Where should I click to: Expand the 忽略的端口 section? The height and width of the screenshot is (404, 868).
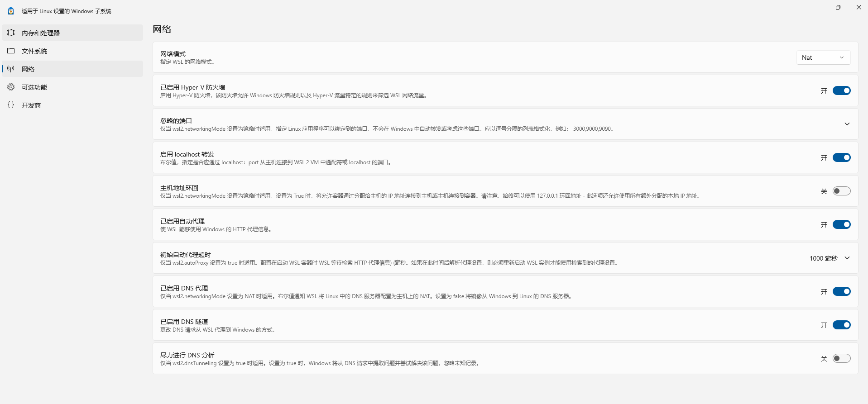(x=847, y=124)
